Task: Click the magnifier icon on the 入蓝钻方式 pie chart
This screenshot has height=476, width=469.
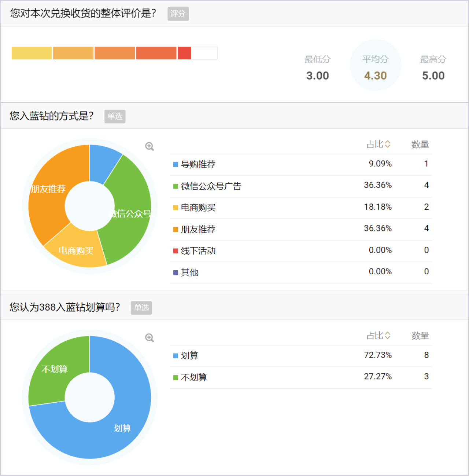Action: point(149,147)
